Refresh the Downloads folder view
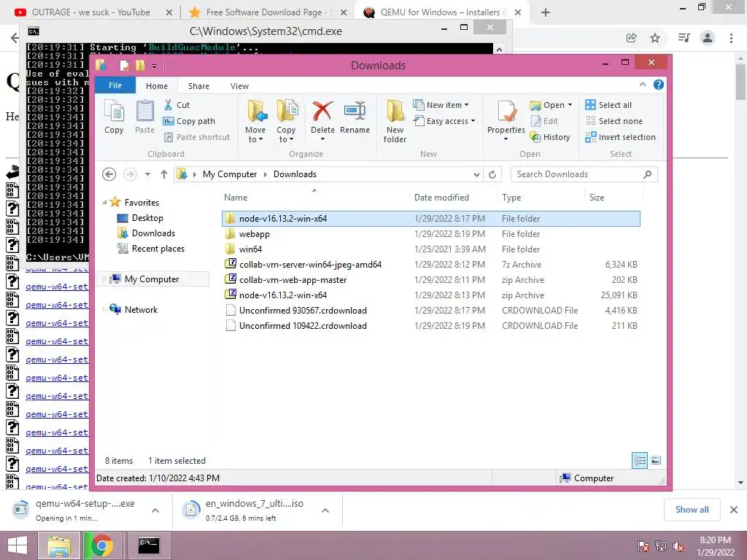This screenshot has height=560, width=747. tap(492, 174)
